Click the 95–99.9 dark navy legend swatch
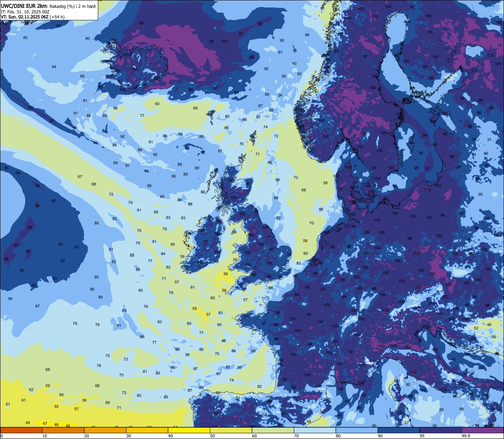 pyautogui.click(x=441, y=430)
